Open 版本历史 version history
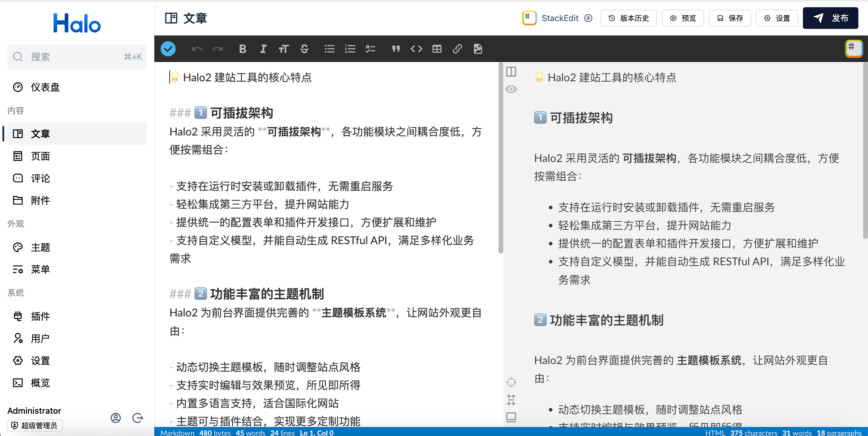The image size is (868, 436). coord(628,18)
